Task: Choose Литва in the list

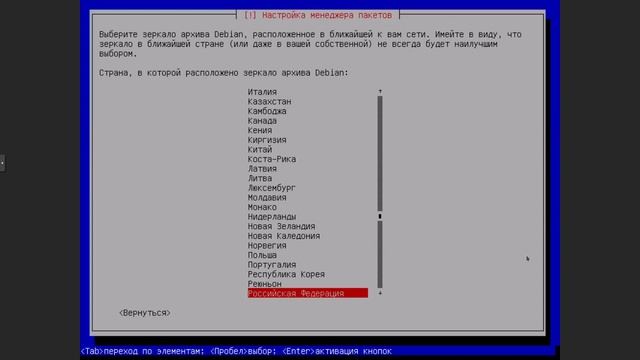Action: [x=260, y=178]
